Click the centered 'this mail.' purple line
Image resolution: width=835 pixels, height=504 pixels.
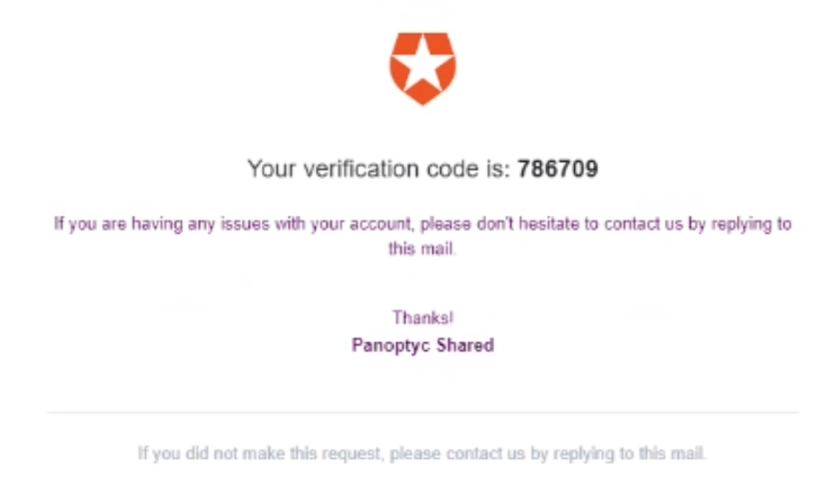point(422,249)
